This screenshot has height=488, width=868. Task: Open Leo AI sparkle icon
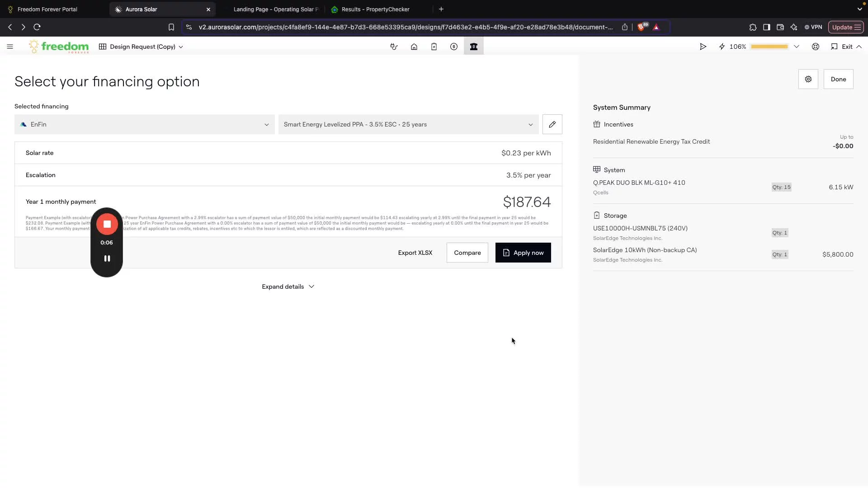pos(794,27)
